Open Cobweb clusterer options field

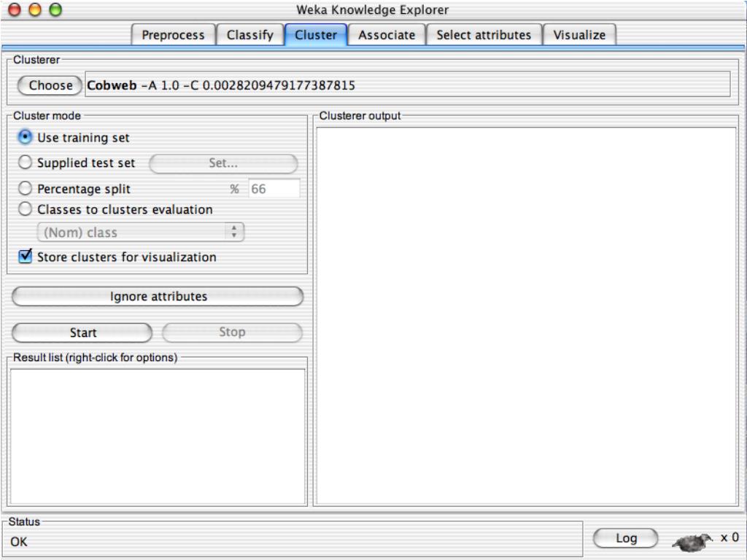click(407, 85)
